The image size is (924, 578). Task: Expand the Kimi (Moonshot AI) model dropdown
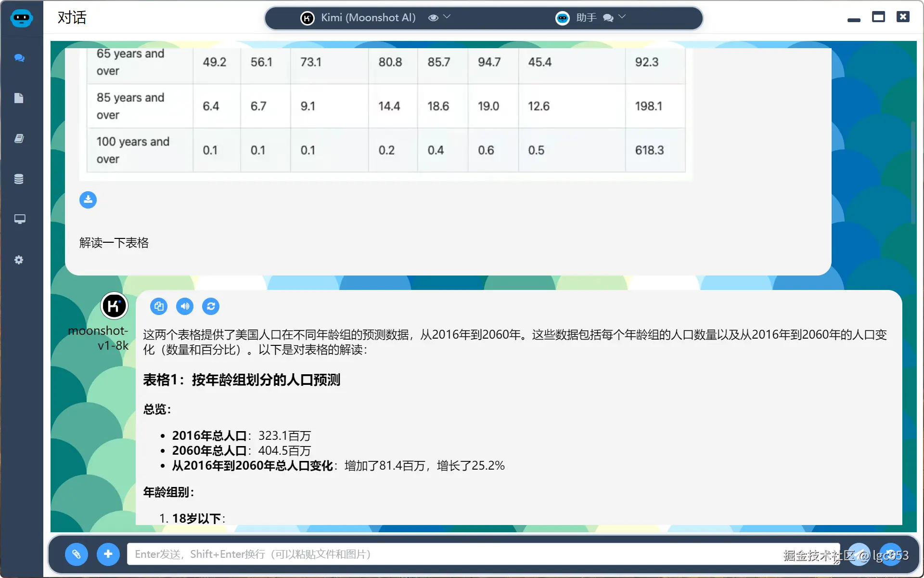[x=447, y=17]
